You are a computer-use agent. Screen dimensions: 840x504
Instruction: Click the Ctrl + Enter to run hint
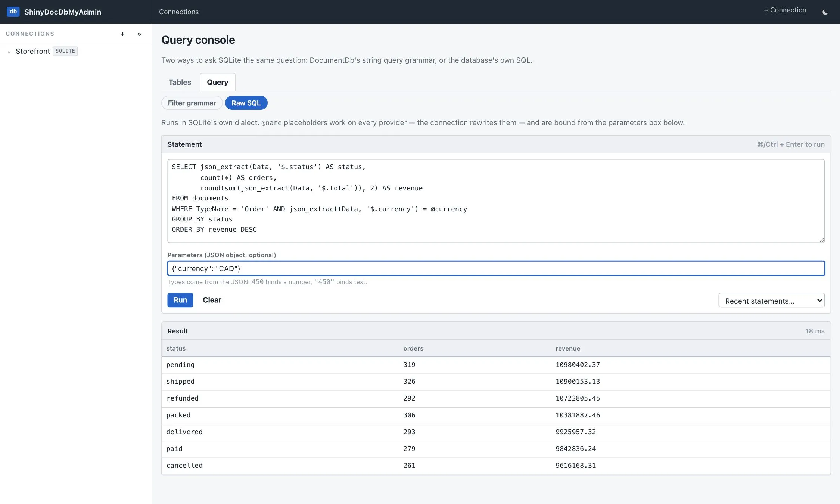click(791, 144)
